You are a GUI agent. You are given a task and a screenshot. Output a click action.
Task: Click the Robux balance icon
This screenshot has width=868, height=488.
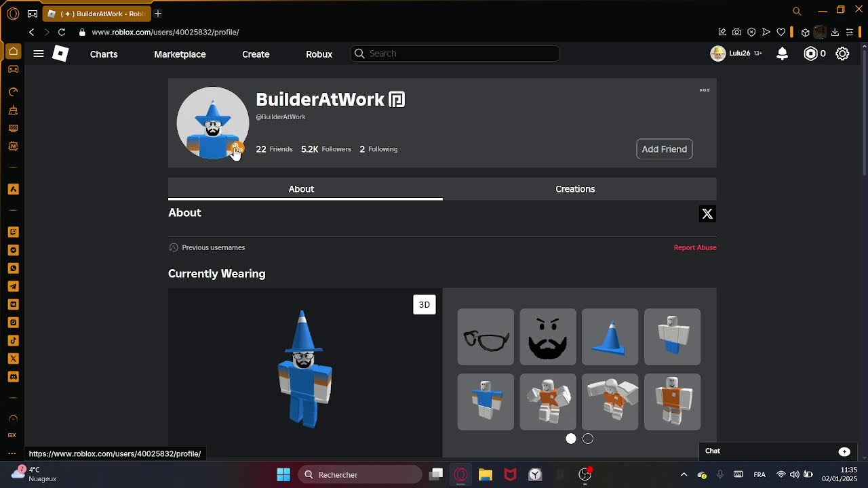pos(810,54)
